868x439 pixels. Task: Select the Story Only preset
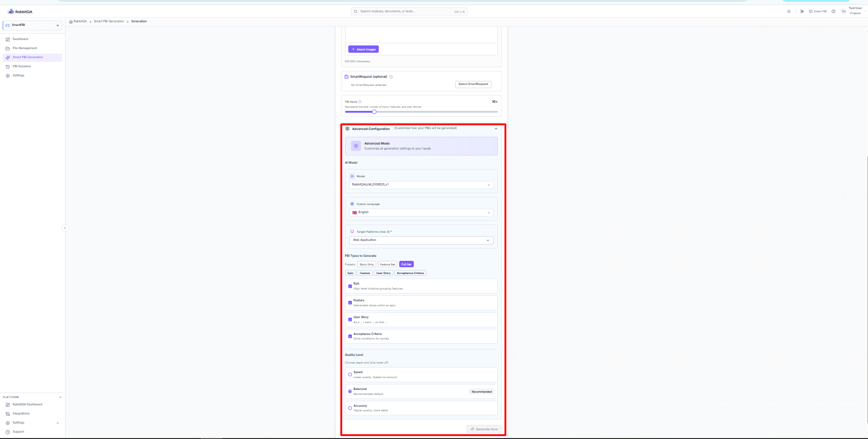click(366, 264)
